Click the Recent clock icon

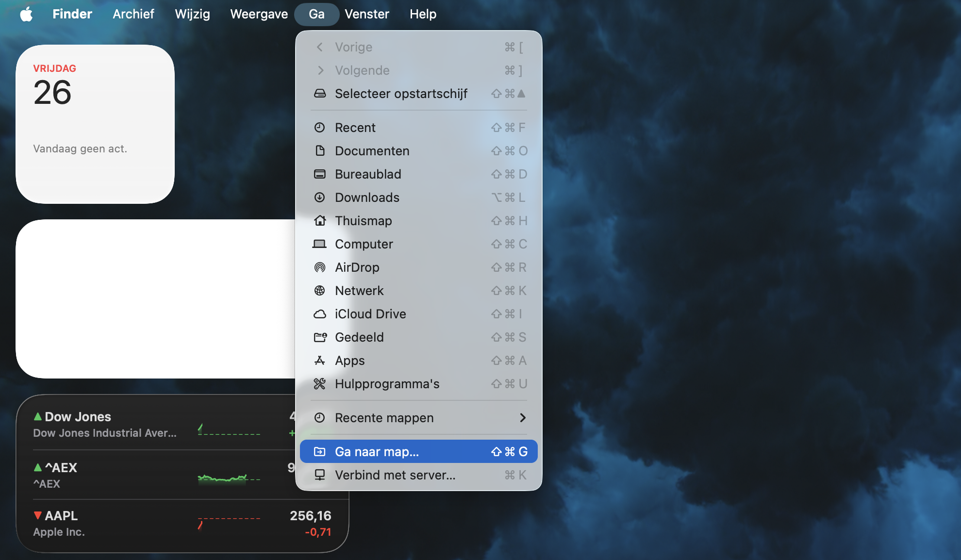coord(319,127)
